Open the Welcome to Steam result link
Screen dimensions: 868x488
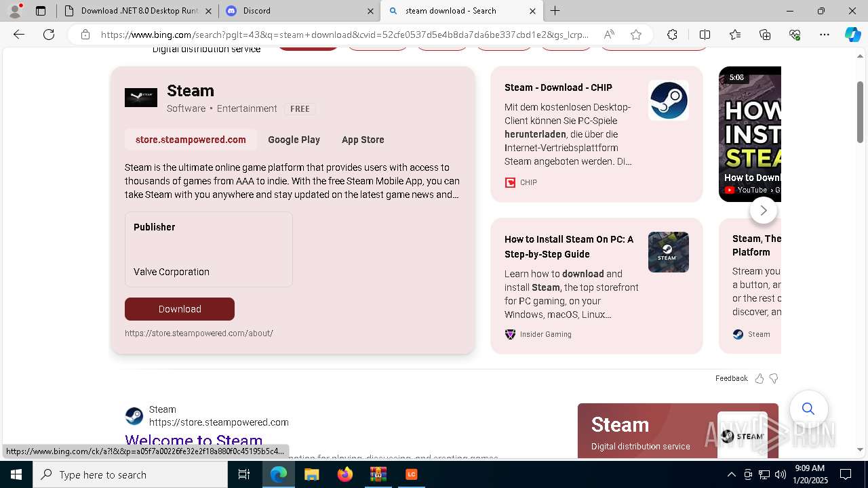[x=194, y=441]
